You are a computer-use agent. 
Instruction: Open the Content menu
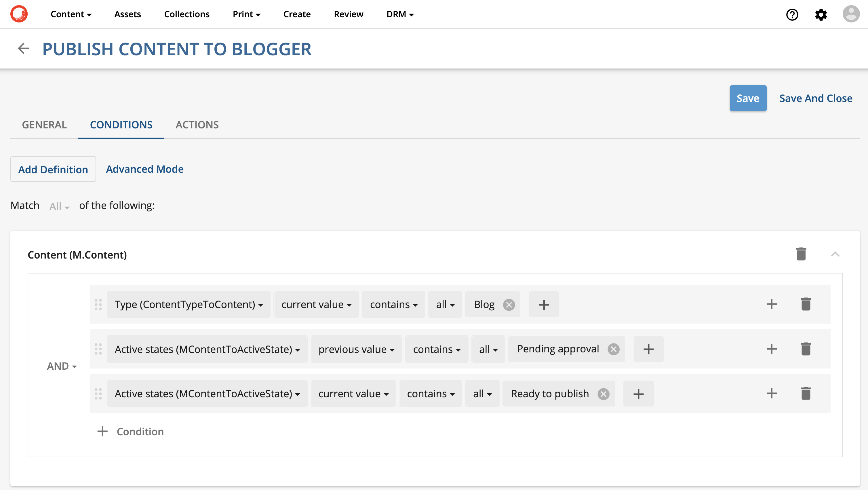[x=71, y=14]
